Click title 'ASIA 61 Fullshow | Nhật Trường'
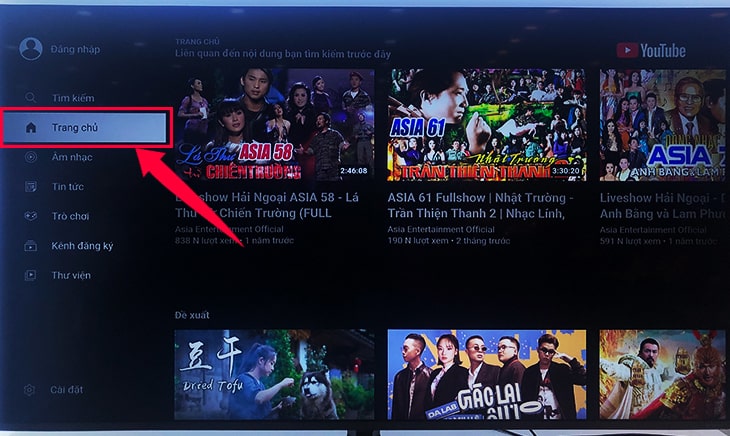Viewport: 730px width, 436px height. tap(481, 205)
